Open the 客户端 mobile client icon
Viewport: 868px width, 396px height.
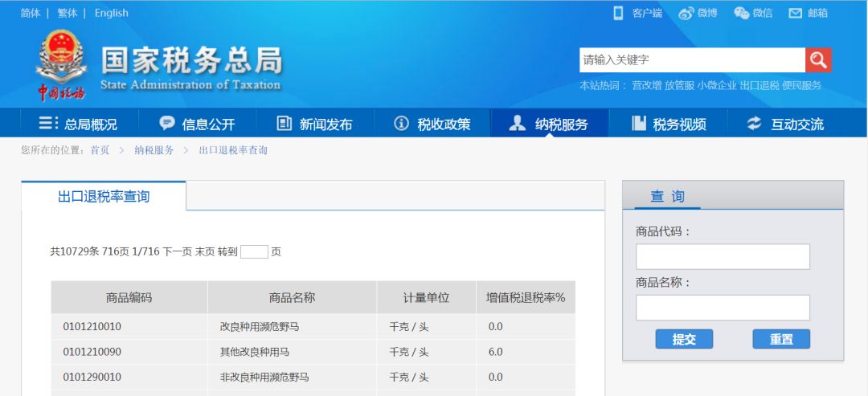(618, 14)
